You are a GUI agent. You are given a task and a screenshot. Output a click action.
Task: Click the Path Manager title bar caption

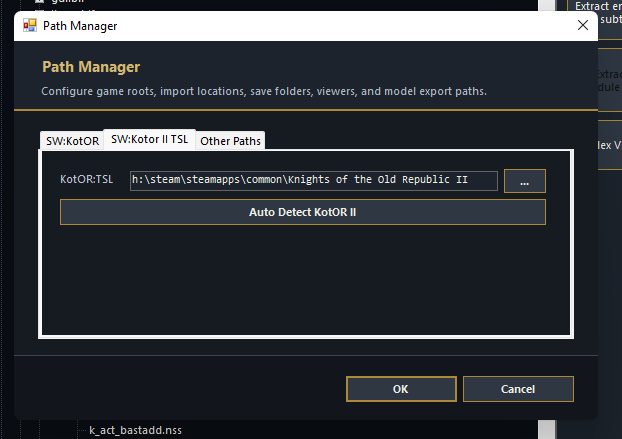pos(79,26)
